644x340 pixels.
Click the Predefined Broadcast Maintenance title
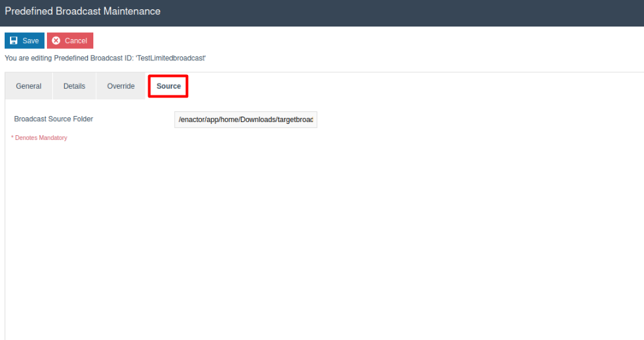[82, 11]
